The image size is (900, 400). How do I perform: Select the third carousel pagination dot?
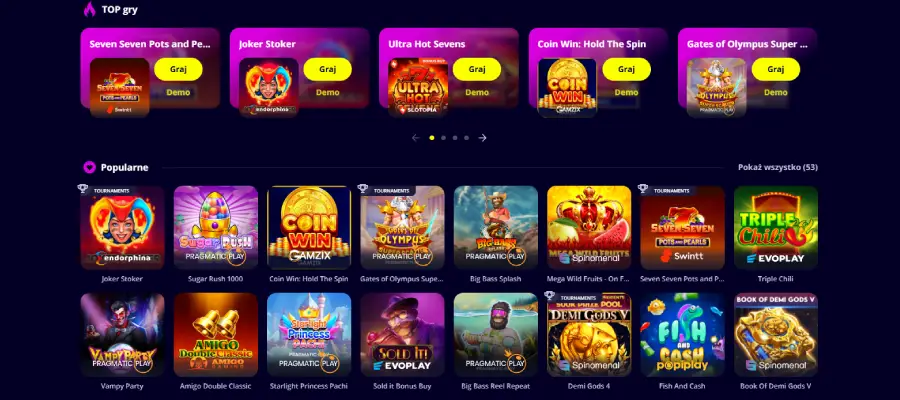pos(455,138)
